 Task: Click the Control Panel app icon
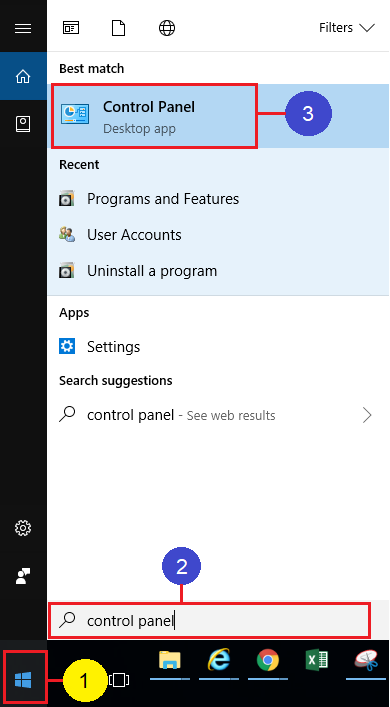[x=75, y=114]
